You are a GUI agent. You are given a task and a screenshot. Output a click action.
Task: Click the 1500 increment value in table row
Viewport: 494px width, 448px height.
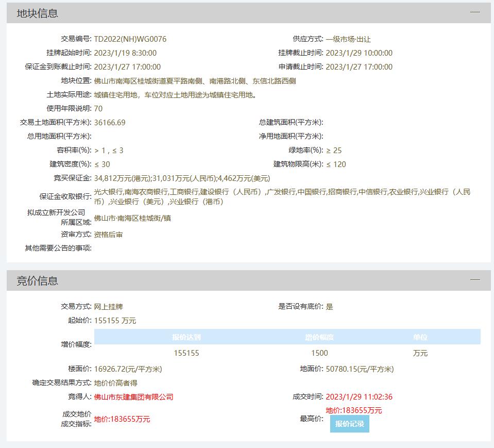pyautogui.click(x=319, y=353)
